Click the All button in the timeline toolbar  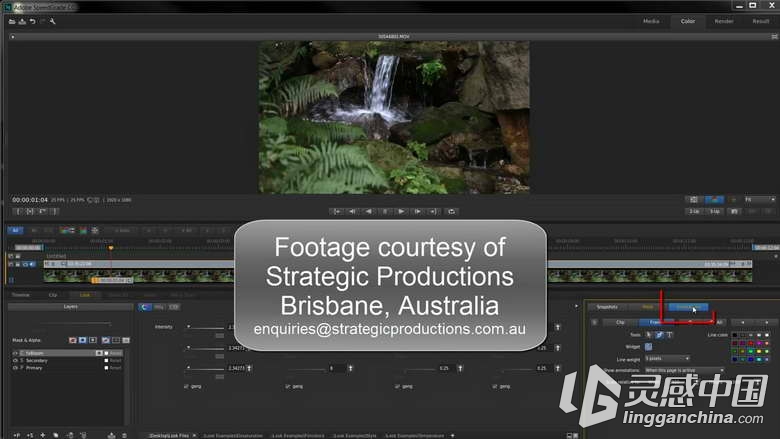pos(15,230)
